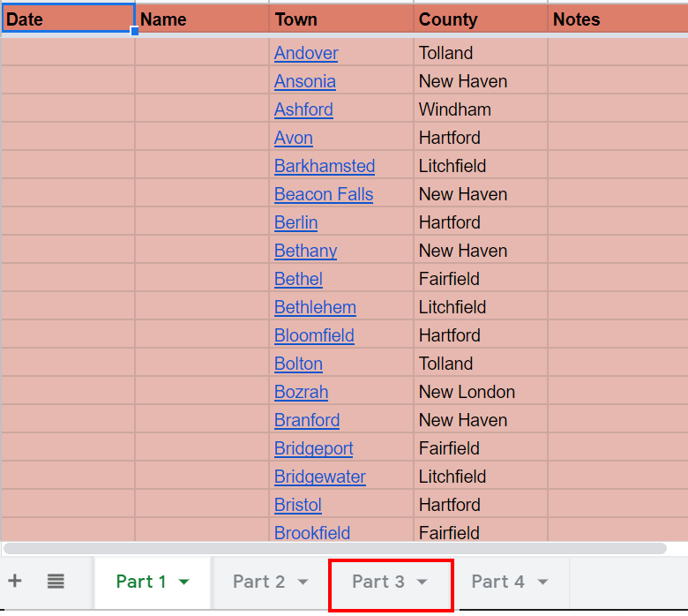
Task: Expand the Part 1 tab dropdown arrow
Action: click(184, 582)
